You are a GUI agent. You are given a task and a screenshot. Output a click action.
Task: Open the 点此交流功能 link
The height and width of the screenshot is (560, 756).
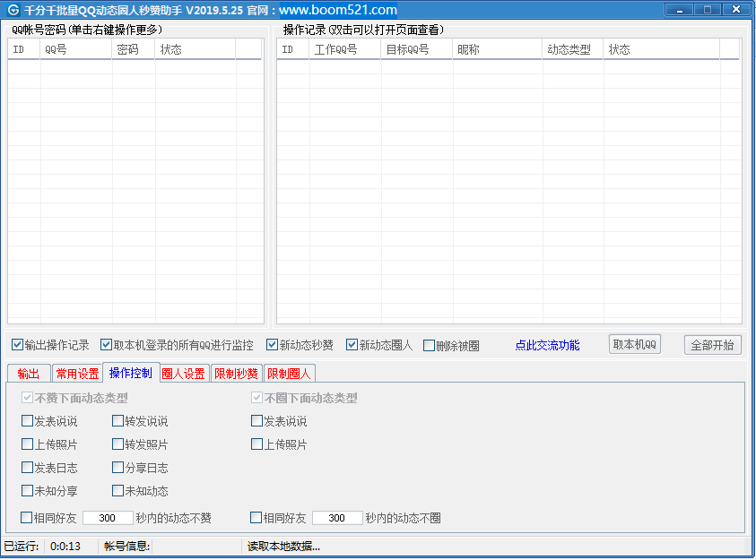(547, 345)
